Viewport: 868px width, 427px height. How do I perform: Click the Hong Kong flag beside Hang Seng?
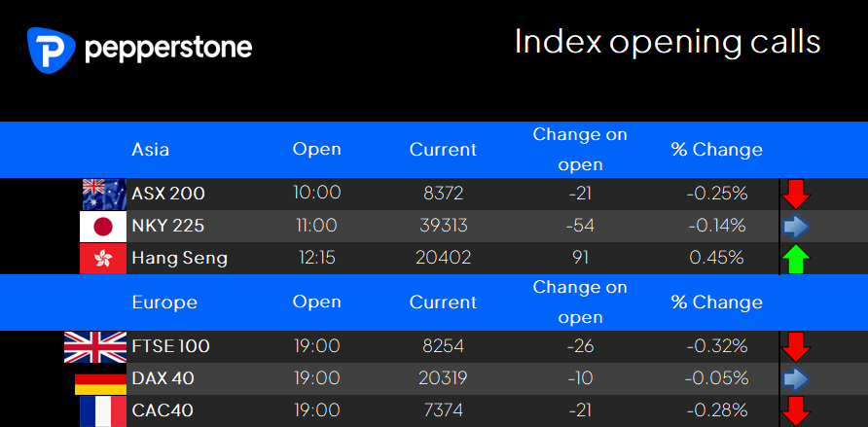(x=103, y=259)
